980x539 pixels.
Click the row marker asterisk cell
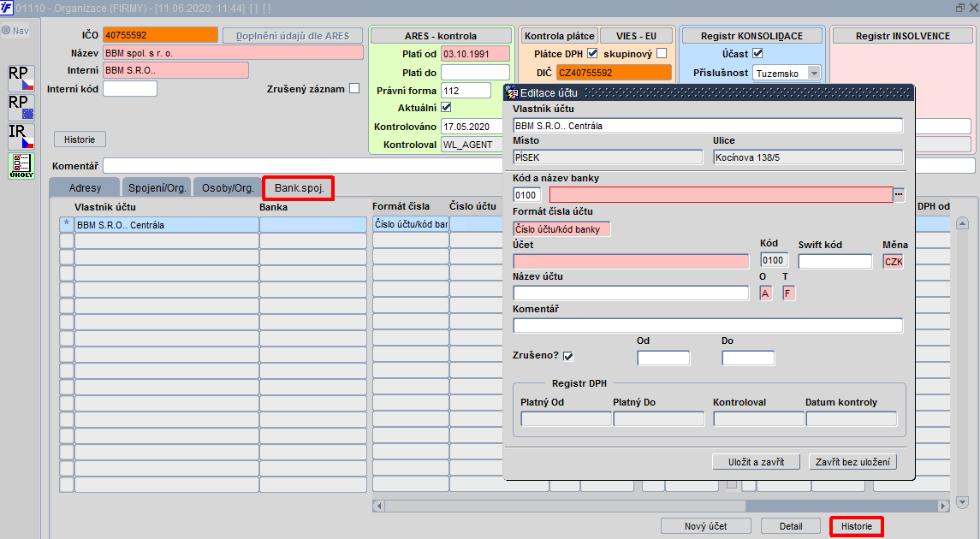66,224
